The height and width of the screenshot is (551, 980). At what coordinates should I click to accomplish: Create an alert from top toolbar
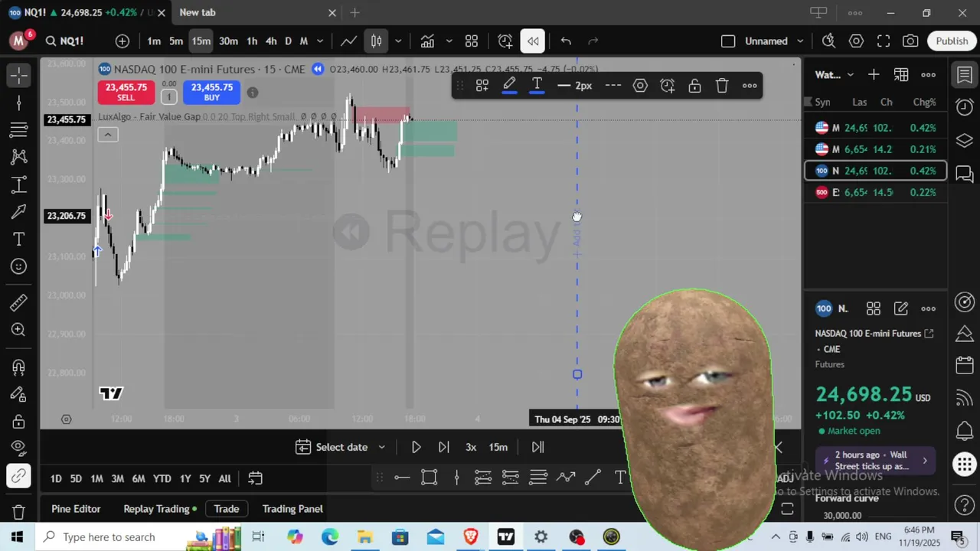pos(505,41)
